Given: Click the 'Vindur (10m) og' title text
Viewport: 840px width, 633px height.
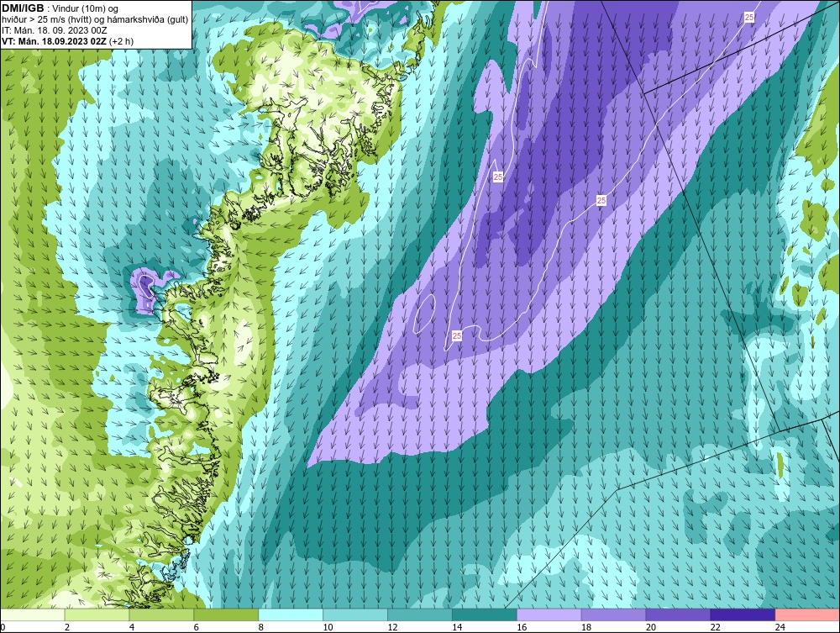Looking at the screenshot, I should (x=85, y=9).
